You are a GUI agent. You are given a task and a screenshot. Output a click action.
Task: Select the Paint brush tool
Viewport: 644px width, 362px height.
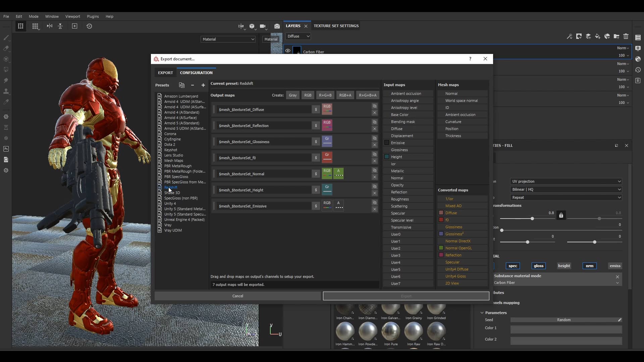point(6,38)
